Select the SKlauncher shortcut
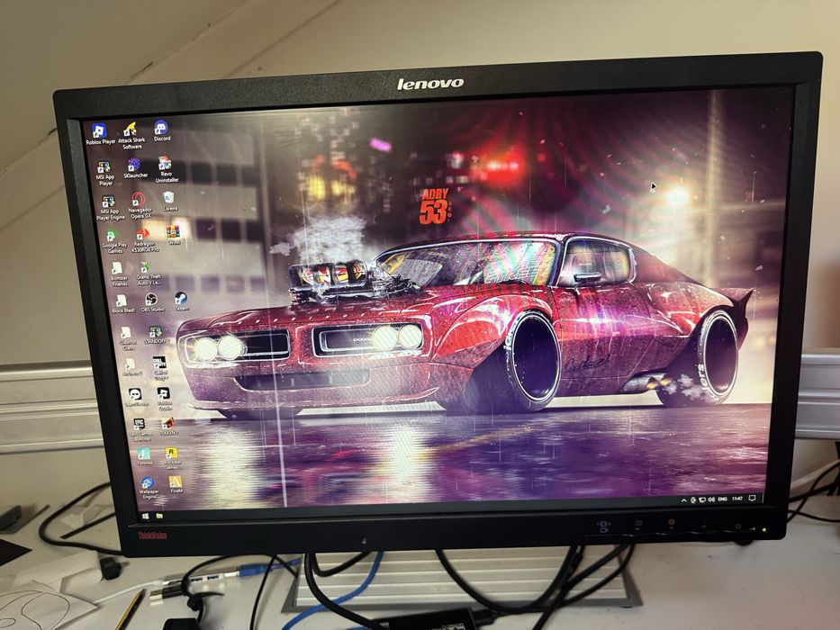This screenshot has height=630, width=840. tap(135, 168)
